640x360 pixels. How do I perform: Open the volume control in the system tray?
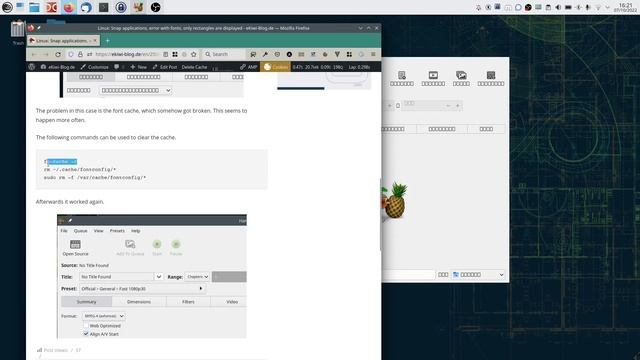558,7
